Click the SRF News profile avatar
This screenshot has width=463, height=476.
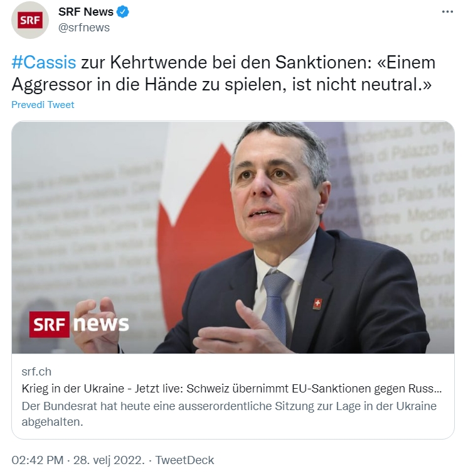pos(29,20)
